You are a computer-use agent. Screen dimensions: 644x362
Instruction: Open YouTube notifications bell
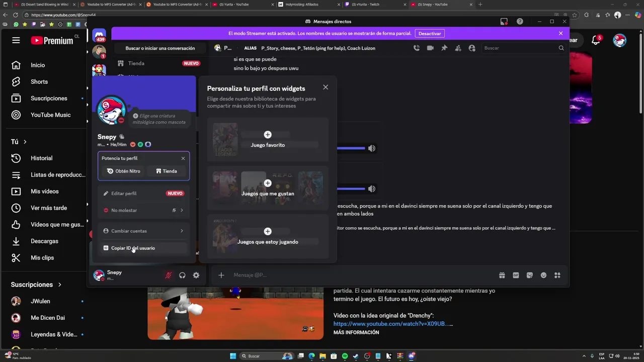coord(596,40)
